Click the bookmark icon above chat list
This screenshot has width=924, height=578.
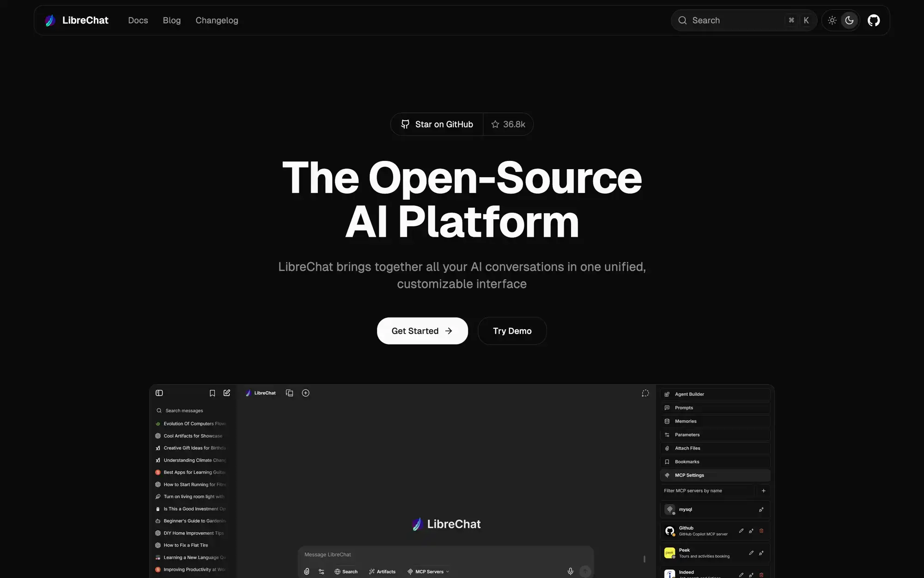[212, 393]
